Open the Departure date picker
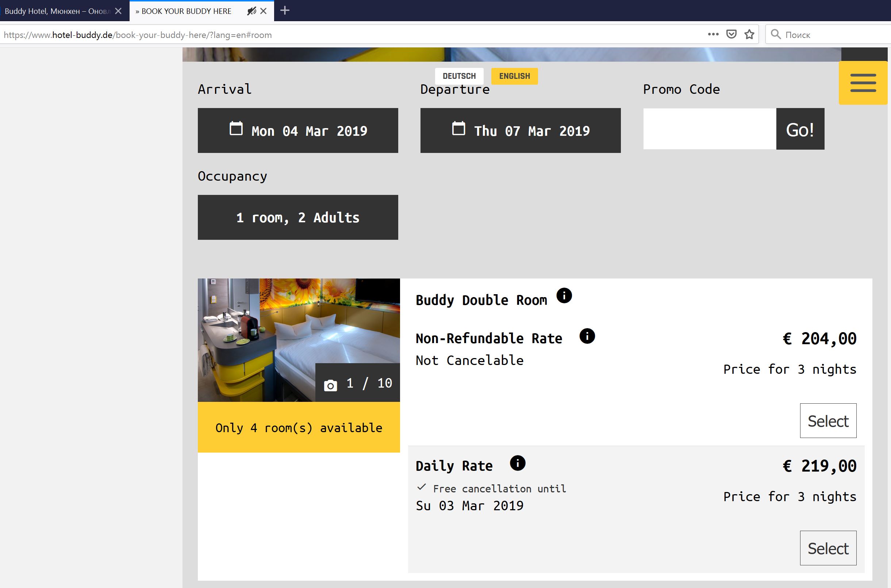891x588 pixels. click(520, 131)
